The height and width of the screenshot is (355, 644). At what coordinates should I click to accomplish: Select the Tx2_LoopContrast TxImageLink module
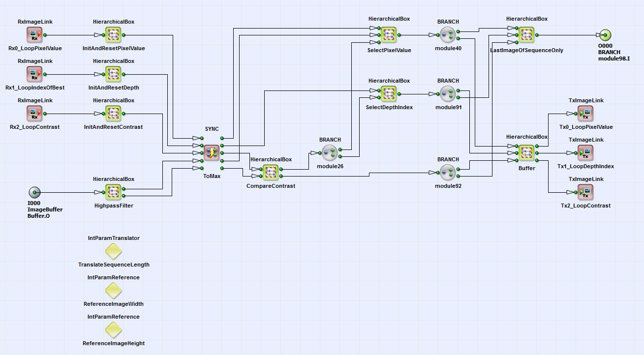pos(585,192)
